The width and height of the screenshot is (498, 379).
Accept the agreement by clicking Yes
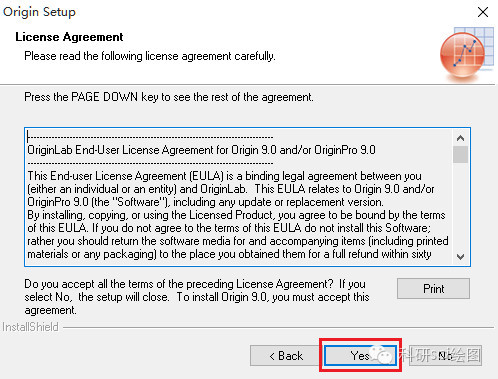pos(360,356)
